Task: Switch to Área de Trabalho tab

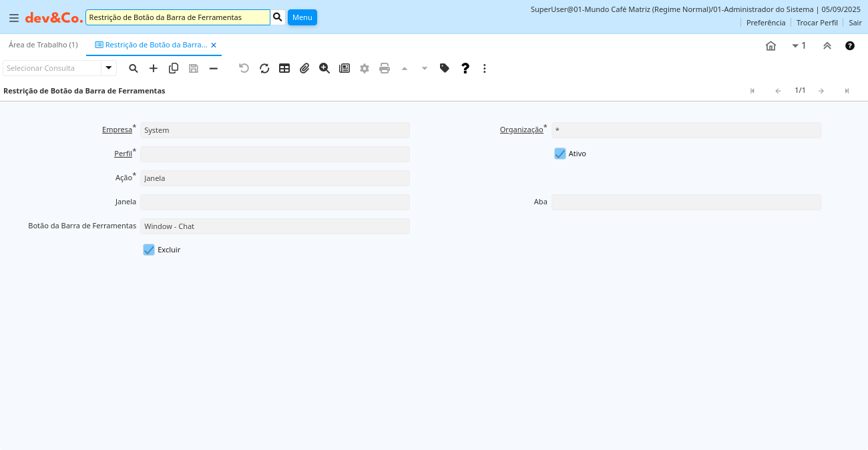Action: [43, 45]
